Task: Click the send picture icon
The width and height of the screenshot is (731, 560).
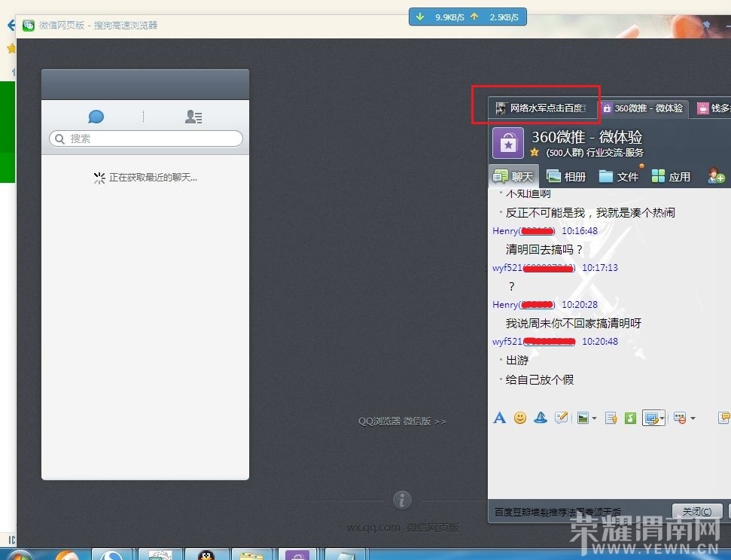Action: [x=583, y=418]
